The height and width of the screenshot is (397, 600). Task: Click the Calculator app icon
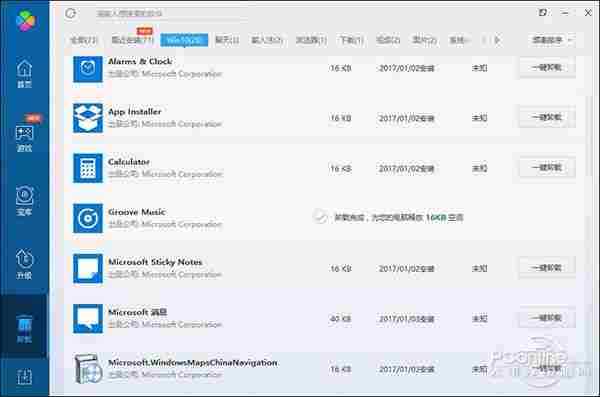[x=88, y=168]
